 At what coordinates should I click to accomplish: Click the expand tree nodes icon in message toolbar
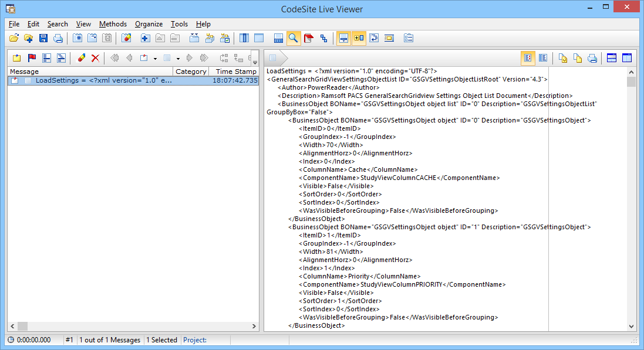click(224, 58)
